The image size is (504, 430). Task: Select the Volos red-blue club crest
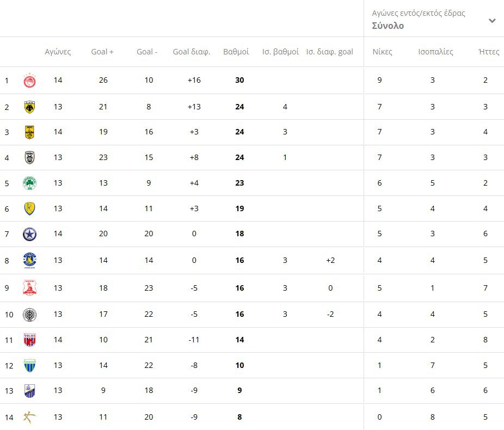point(29,340)
